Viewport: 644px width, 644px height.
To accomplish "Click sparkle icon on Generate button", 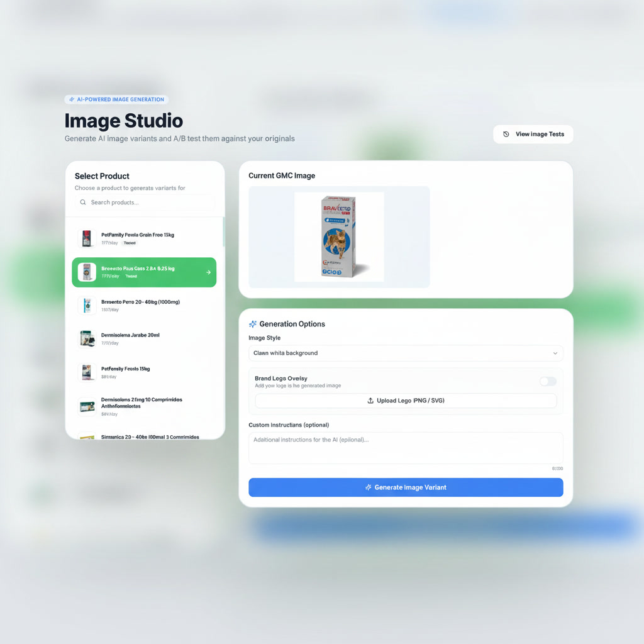I will point(369,487).
